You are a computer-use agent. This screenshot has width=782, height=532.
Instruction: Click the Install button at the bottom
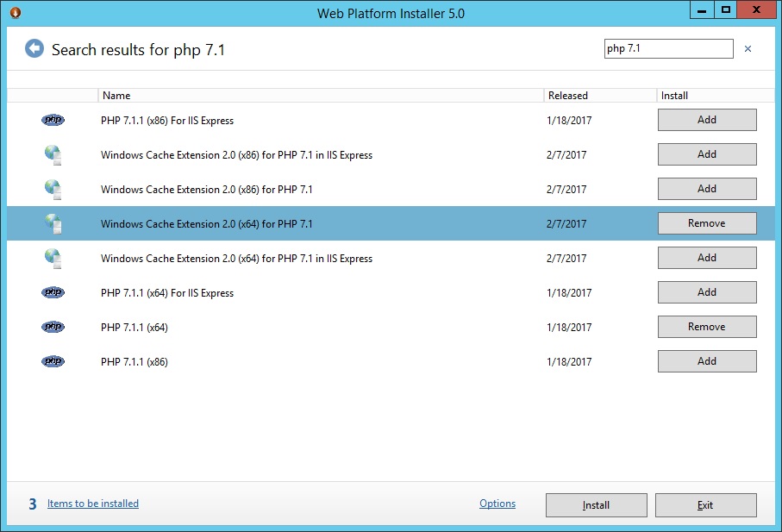(596, 505)
